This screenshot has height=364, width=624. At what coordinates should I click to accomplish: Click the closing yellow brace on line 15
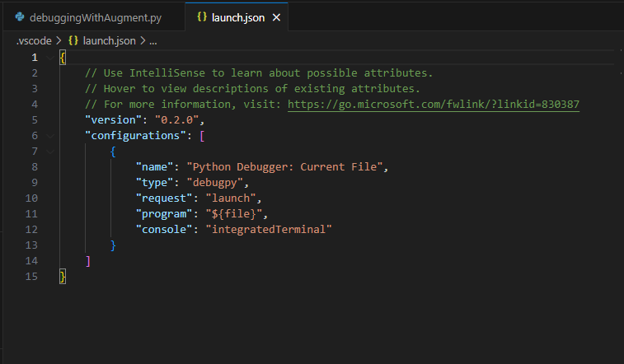[63, 276]
